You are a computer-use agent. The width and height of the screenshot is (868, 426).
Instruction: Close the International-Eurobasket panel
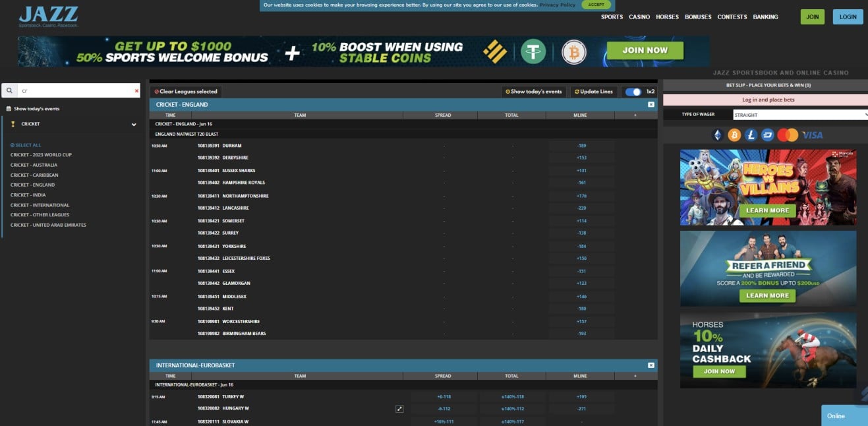point(651,365)
